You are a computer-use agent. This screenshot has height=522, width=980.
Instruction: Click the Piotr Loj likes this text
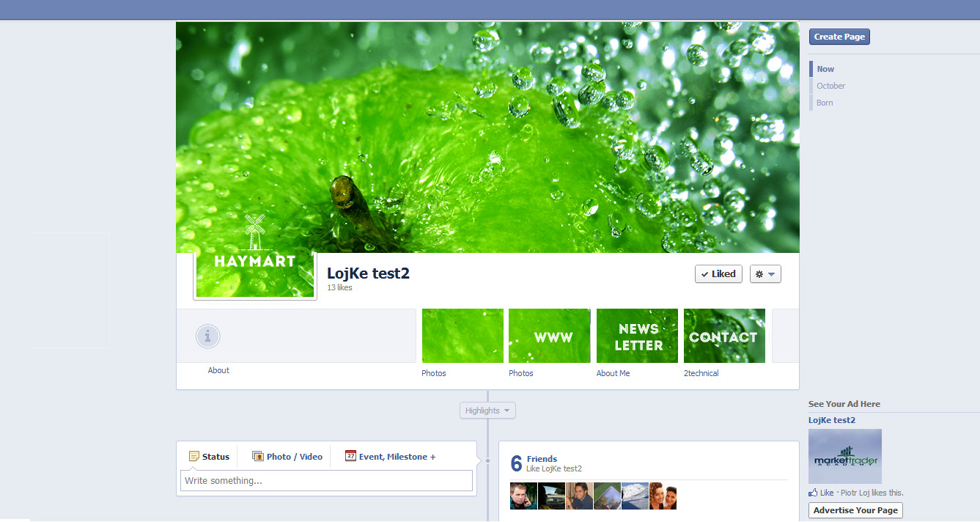tap(872, 493)
